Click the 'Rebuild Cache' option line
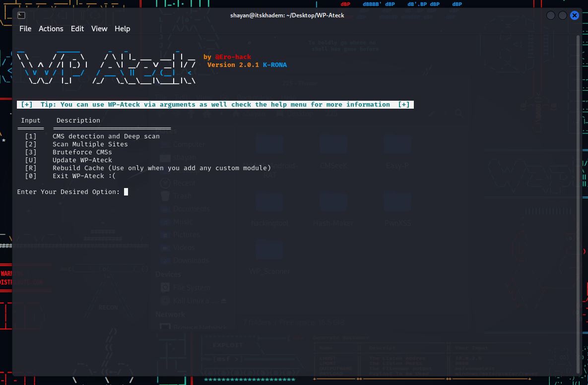This screenshot has width=588, height=385. 148,168
